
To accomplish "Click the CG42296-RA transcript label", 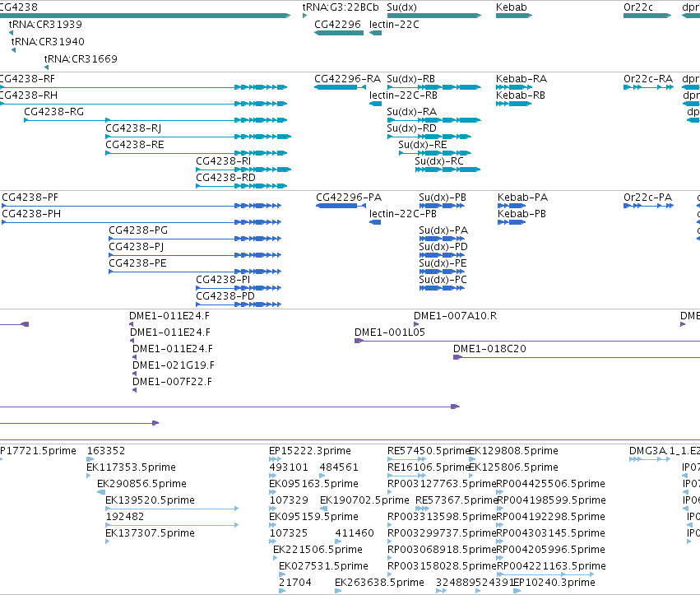I will (x=347, y=79).
